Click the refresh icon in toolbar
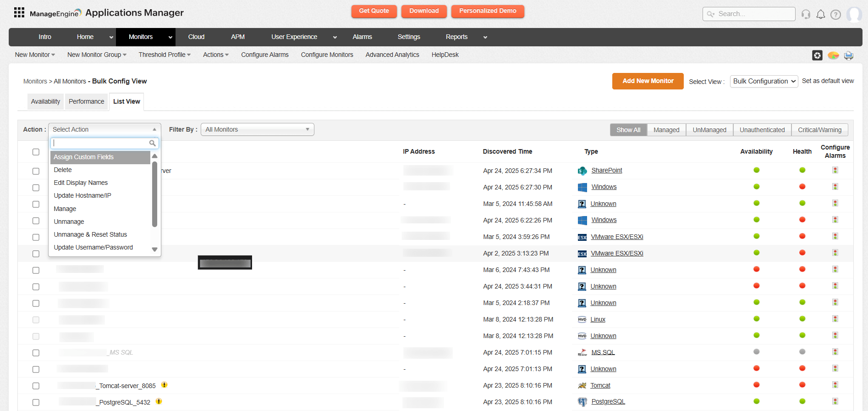This screenshot has width=868, height=411. (817, 56)
